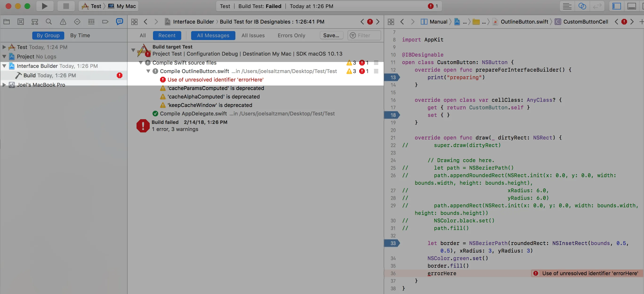The image size is (644, 294).
Task: Select the 'errorHere' unresolved identifier error row
Action: (215, 80)
